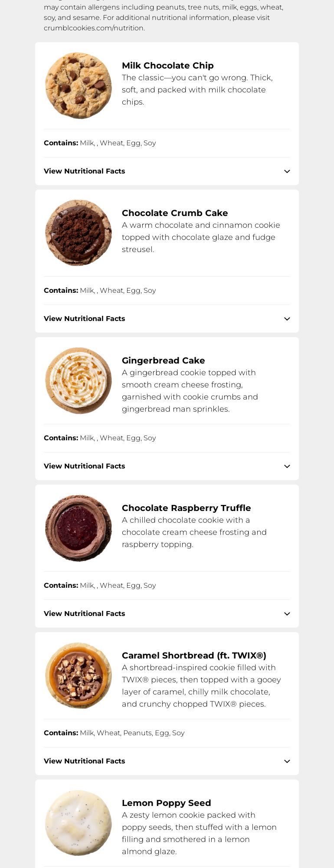Click the Chocolate Crumb Cake cookie image

78,233
